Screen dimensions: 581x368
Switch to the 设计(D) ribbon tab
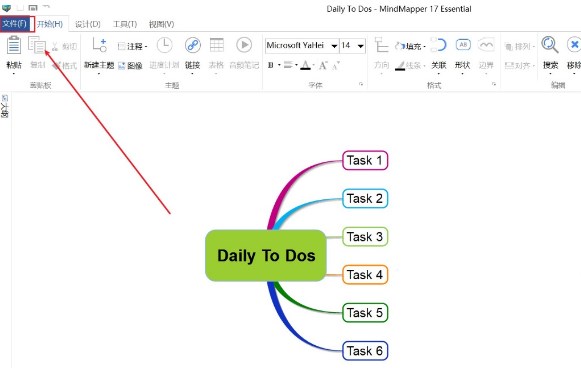click(x=88, y=24)
